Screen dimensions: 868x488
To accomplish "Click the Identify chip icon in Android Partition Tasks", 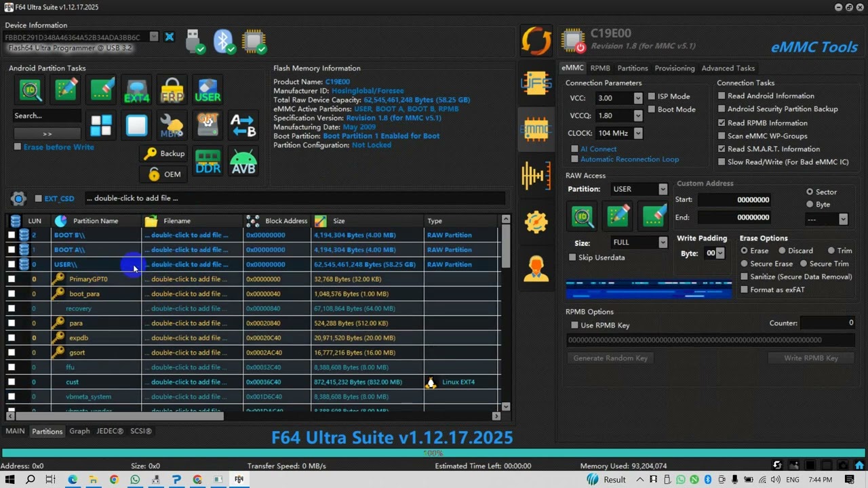I will [31, 90].
